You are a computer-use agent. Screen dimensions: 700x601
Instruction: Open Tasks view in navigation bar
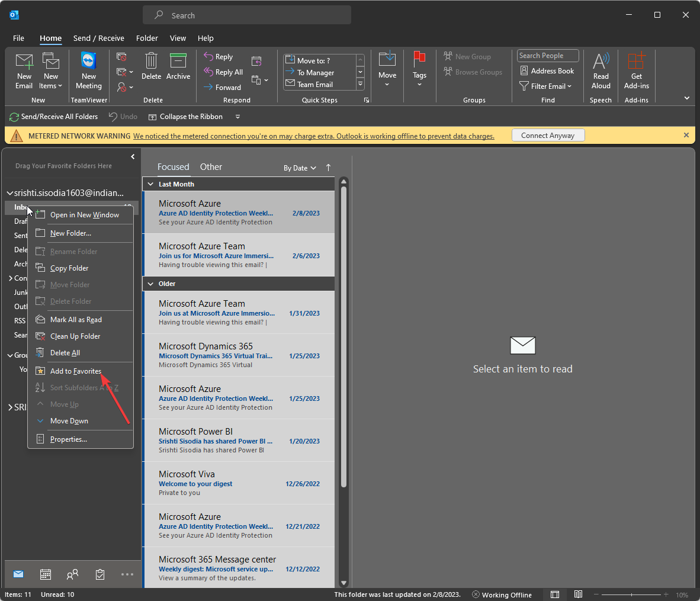(x=100, y=574)
